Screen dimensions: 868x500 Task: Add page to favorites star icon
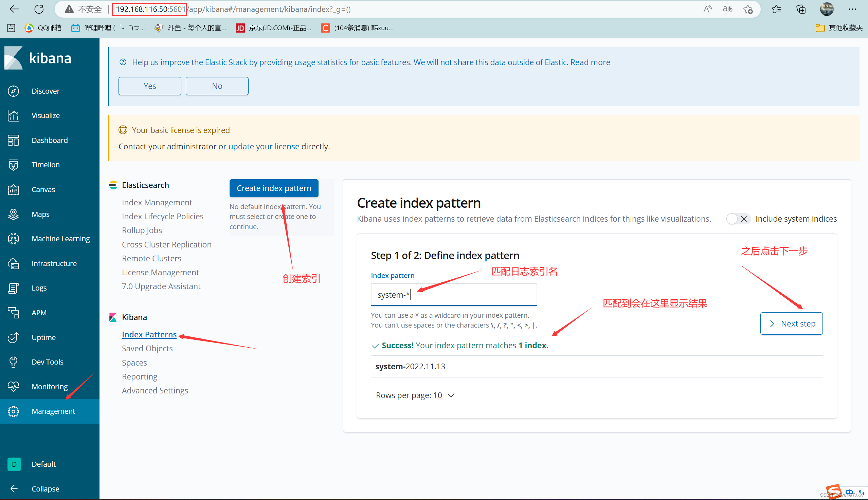748,9
